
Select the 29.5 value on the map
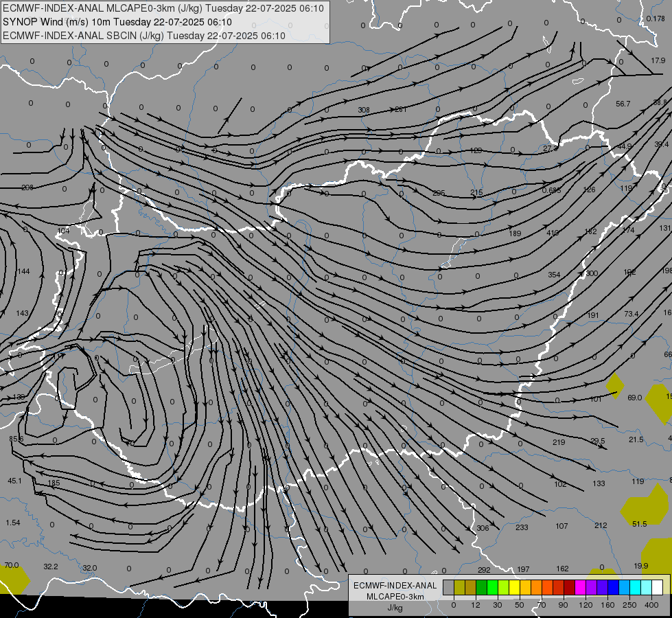597,441
